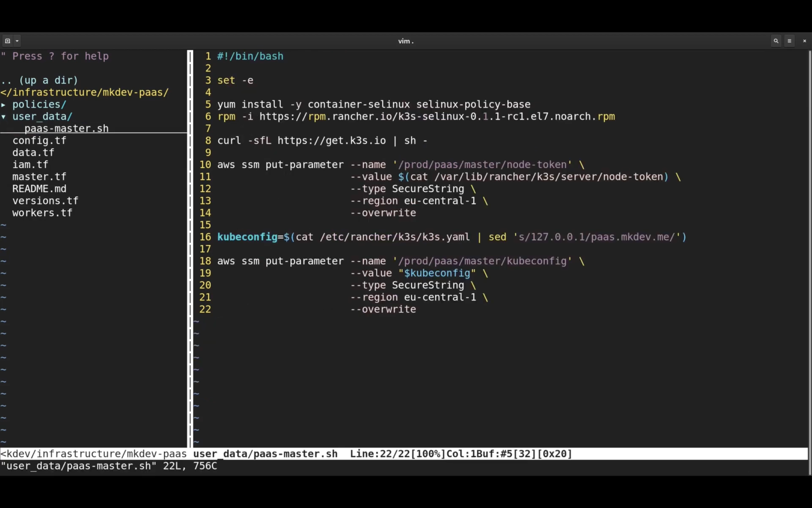Open config.tf in file tree

click(x=39, y=141)
